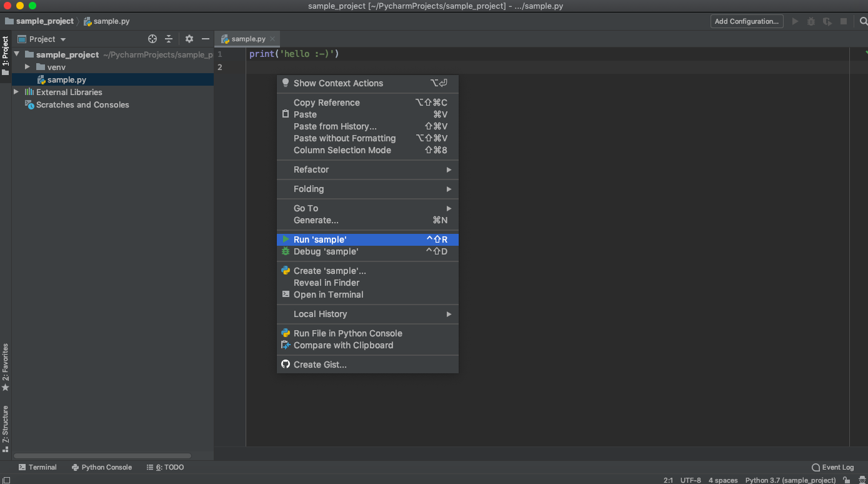Open the Folding submenu
The height and width of the screenshot is (484, 868).
tap(367, 189)
